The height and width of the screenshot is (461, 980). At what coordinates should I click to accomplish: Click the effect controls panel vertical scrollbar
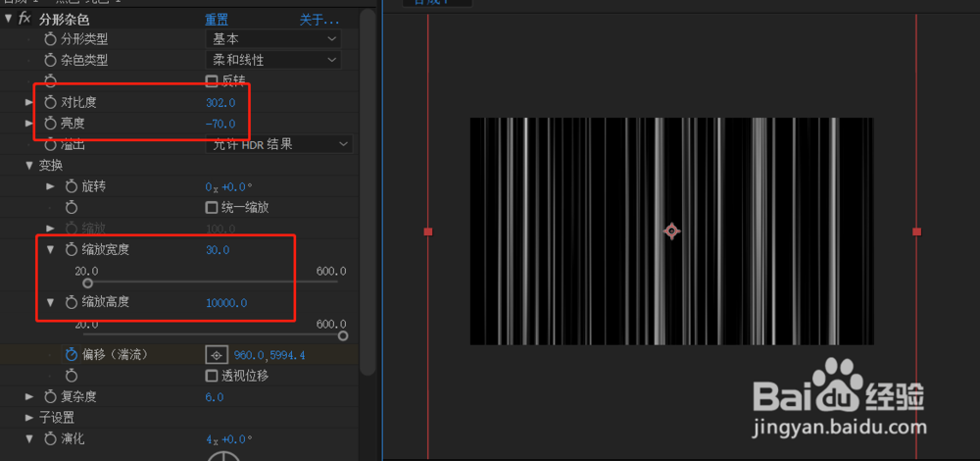[x=368, y=194]
